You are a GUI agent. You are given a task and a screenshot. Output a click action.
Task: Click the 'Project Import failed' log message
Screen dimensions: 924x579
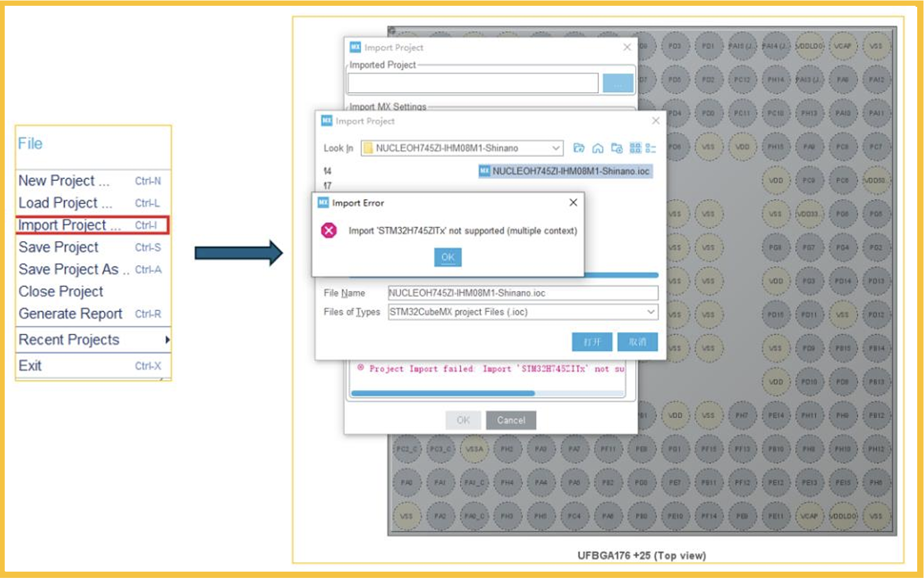491,368
